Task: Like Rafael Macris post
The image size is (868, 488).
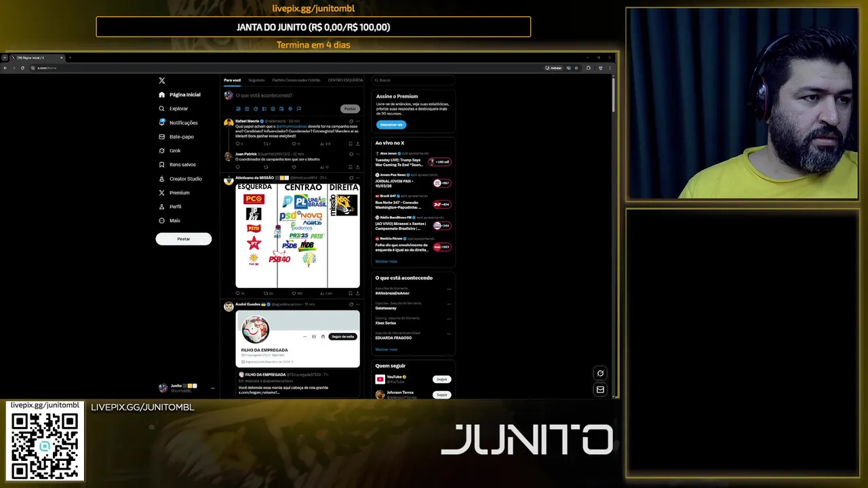Action: pos(295,144)
